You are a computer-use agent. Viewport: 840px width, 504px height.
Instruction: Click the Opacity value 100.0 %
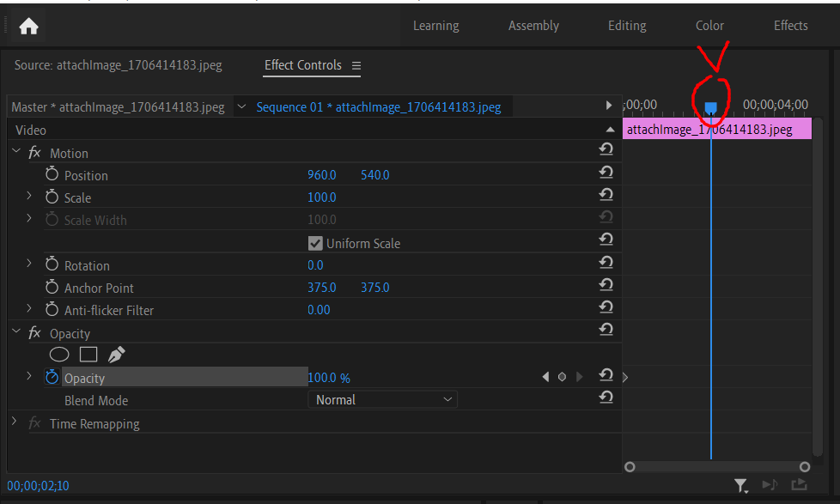(x=329, y=378)
